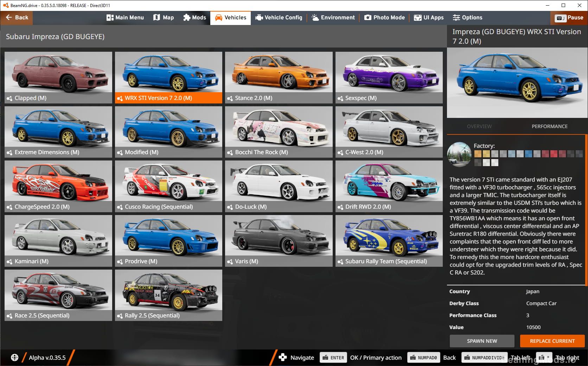The height and width of the screenshot is (366, 588).
Task: Click config icon beside Clapped (M) label
Action: tap(9, 99)
